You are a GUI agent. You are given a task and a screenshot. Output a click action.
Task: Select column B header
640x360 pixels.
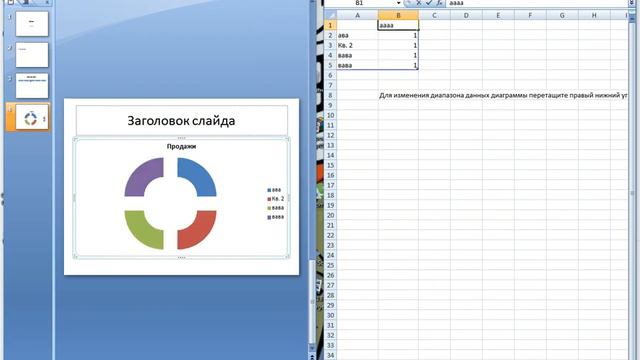[x=398, y=15]
